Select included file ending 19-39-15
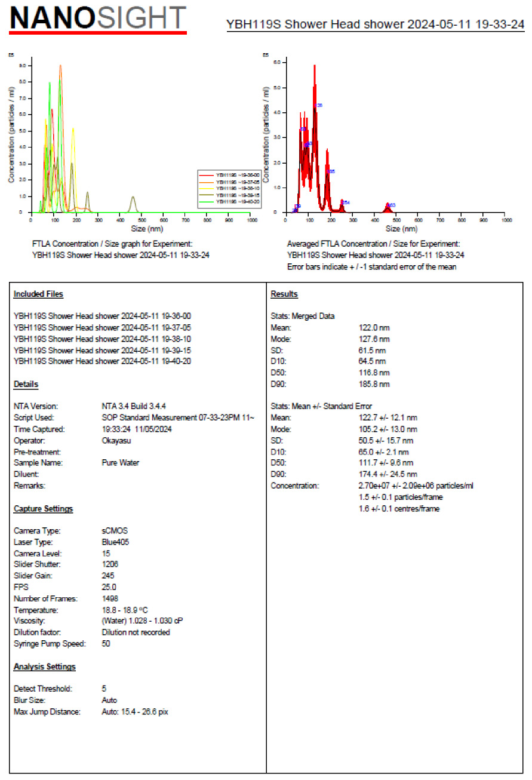 102,350
